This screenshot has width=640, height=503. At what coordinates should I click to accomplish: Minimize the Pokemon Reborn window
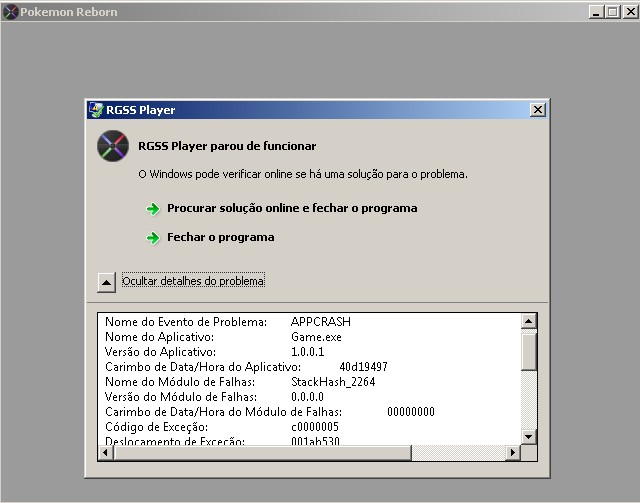click(596, 12)
